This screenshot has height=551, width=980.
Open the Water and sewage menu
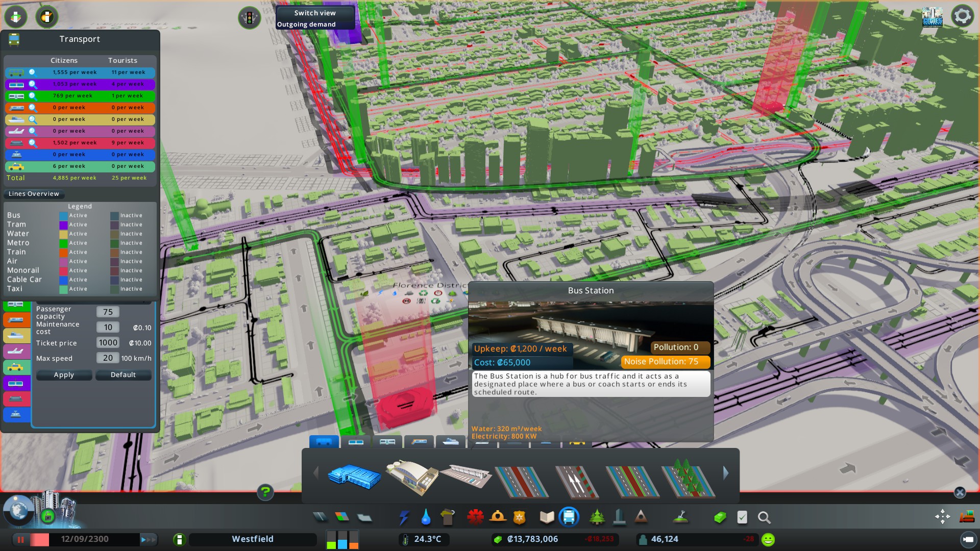(426, 517)
